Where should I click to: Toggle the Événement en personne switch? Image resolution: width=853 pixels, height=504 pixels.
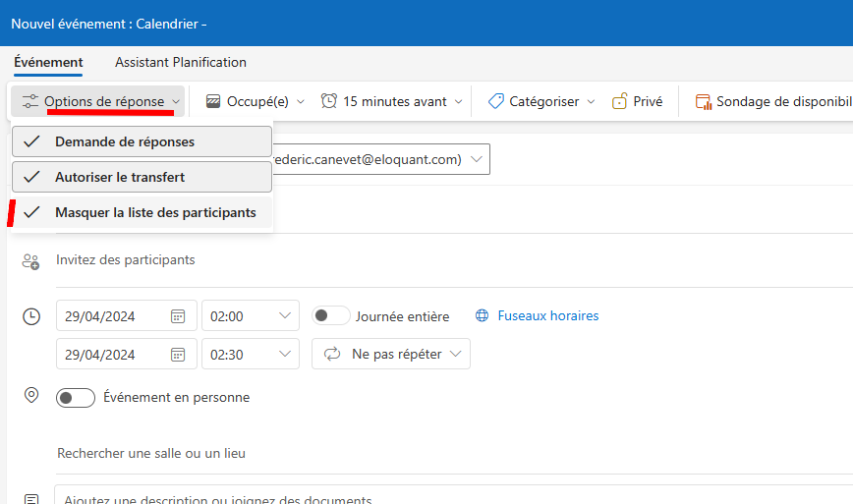[76, 398]
